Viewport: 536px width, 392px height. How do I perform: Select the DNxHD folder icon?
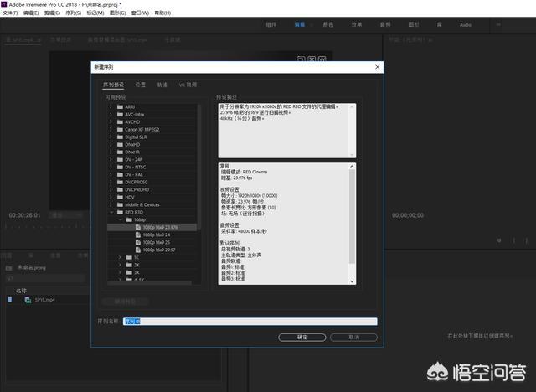[x=120, y=145]
